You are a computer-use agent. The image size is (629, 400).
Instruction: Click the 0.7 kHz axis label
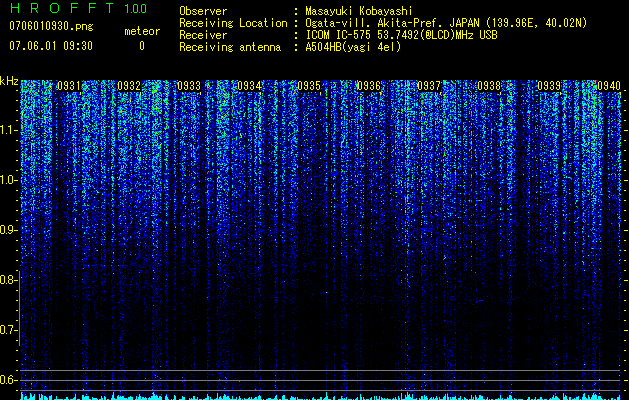point(8,330)
